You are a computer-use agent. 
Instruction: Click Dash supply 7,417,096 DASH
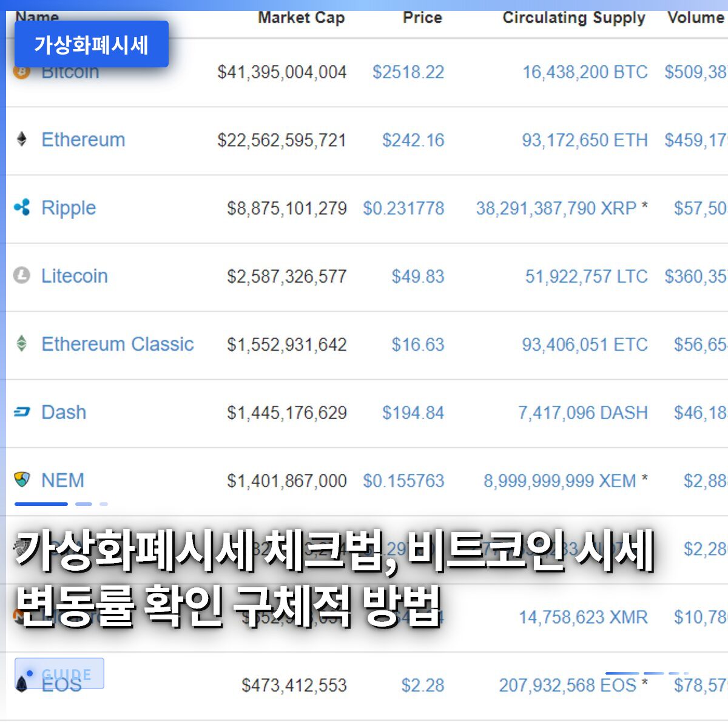[x=583, y=413]
